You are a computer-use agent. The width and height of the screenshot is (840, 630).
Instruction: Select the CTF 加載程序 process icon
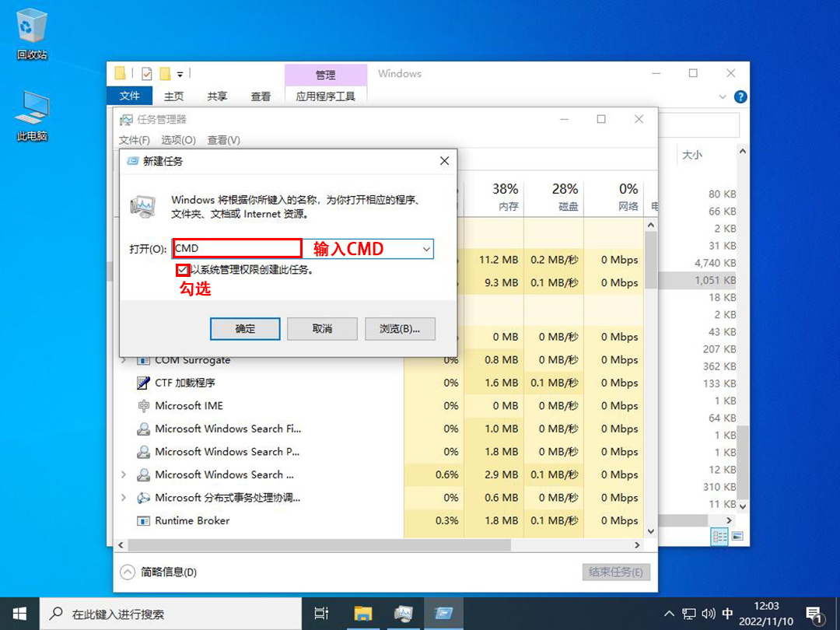tap(143, 383)
